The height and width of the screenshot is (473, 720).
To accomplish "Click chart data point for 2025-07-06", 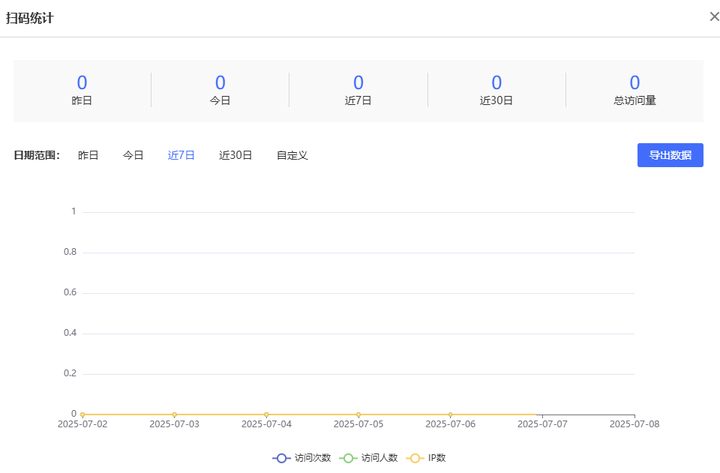I will [450, 415].
